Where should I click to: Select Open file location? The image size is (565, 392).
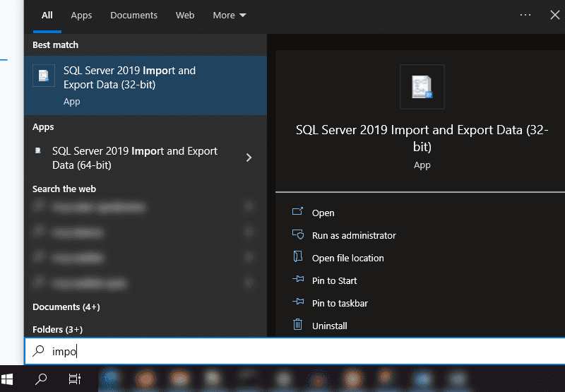pos(347,258)
